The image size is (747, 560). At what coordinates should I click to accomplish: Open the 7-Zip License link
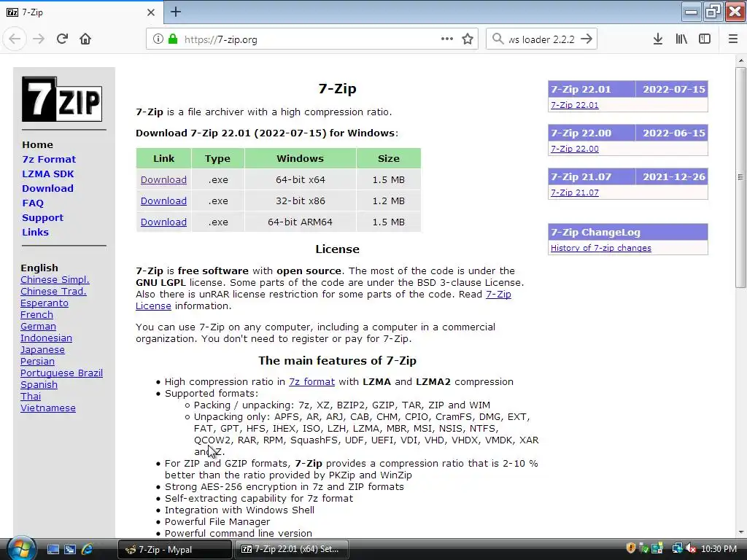[498, 295]
